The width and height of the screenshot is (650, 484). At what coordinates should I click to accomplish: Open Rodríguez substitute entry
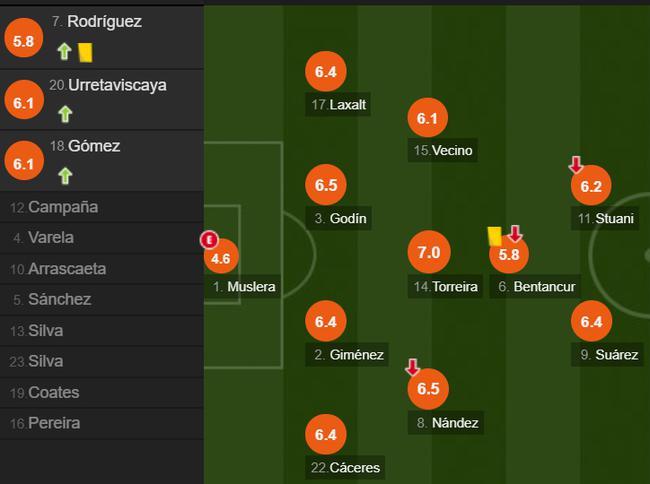click(102, 38)
